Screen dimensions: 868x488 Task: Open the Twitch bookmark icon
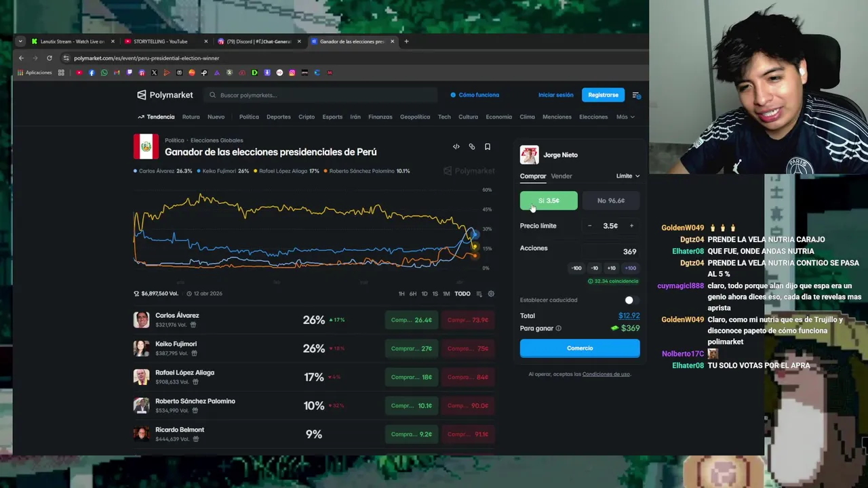(x=130, y=73)
